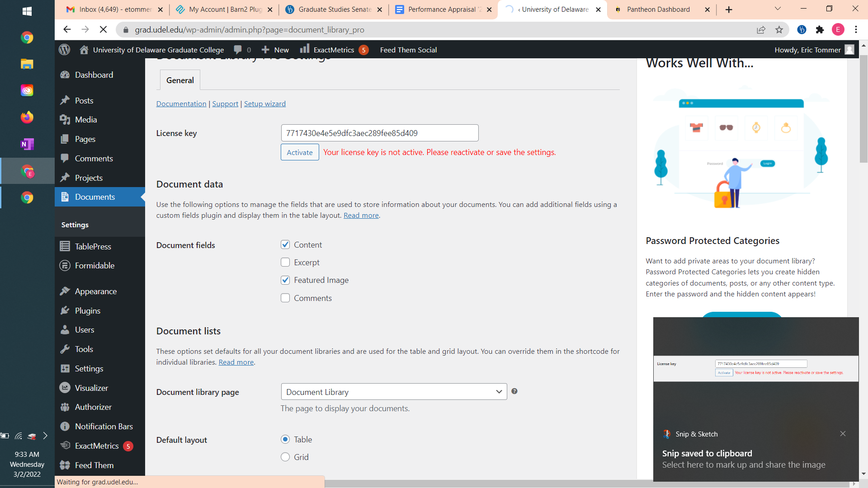Select the Grid default layout
868x488 pixels.
(x=285, y=457)
